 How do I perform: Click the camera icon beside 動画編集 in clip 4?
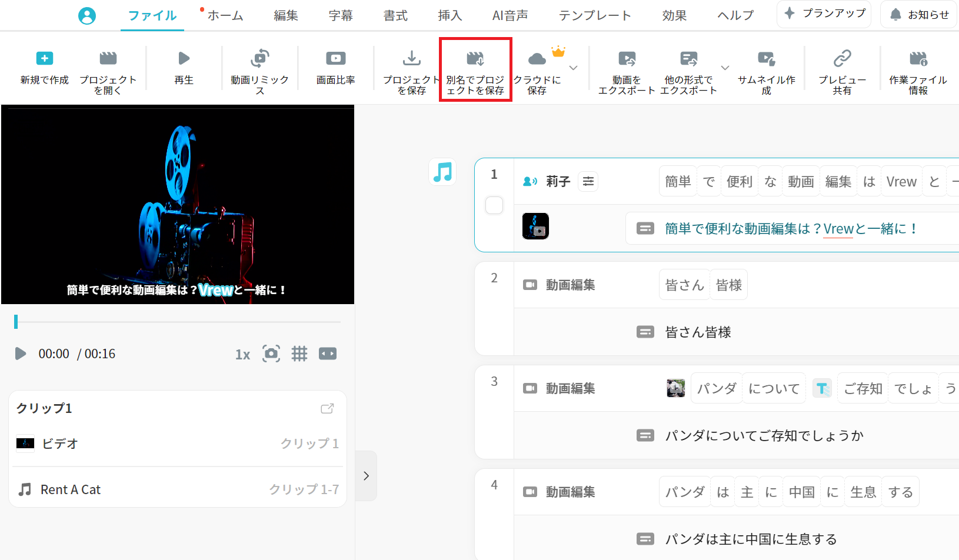point(530,492)
